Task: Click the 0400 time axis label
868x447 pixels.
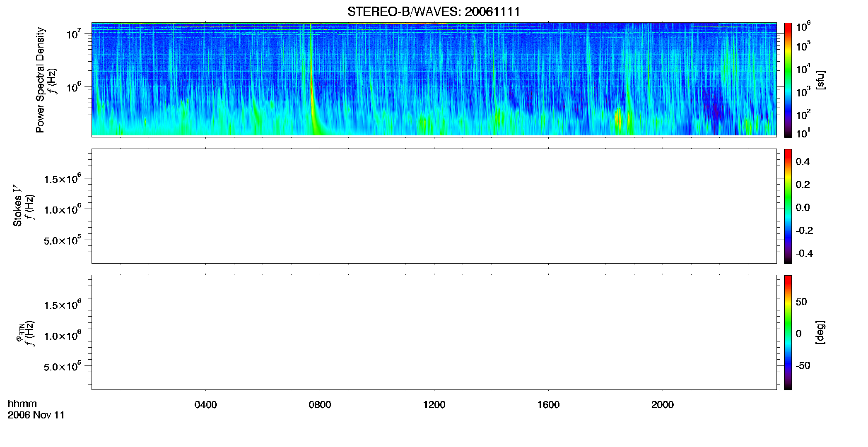Action: pyautogui.click(x=206, y=405)
